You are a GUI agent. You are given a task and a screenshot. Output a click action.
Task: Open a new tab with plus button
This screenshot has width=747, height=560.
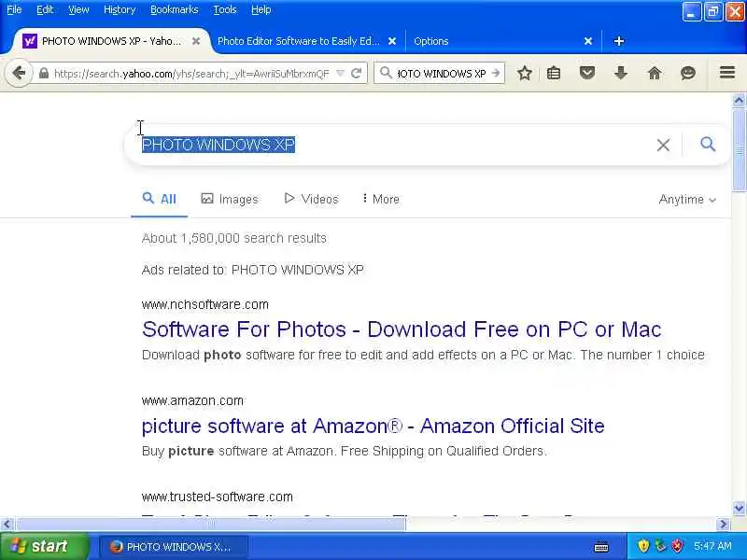pos(619,41)
